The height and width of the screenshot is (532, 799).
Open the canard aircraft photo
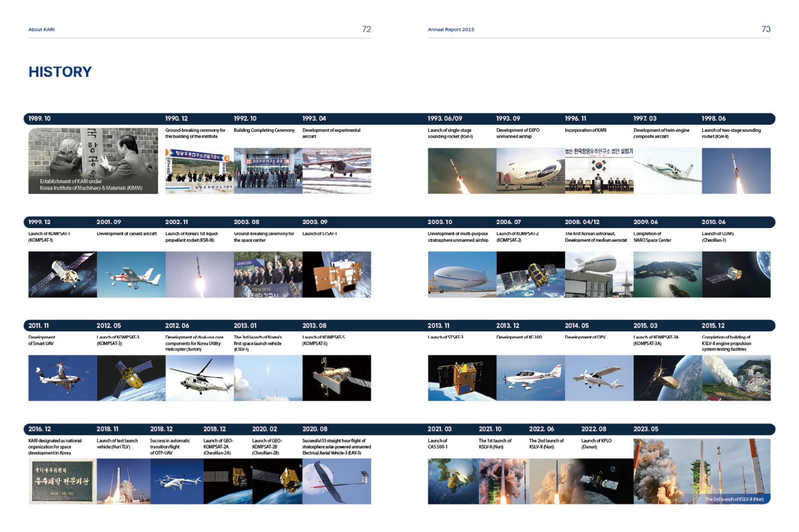pos(131,274)
